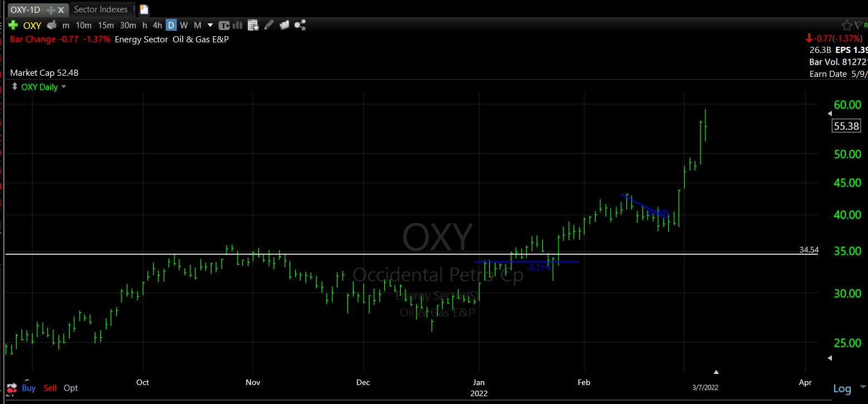This screenshot has width=868, height=404.
Task: Click the pane resize arrows beside OXY Daily
Action: pos(14,86)
